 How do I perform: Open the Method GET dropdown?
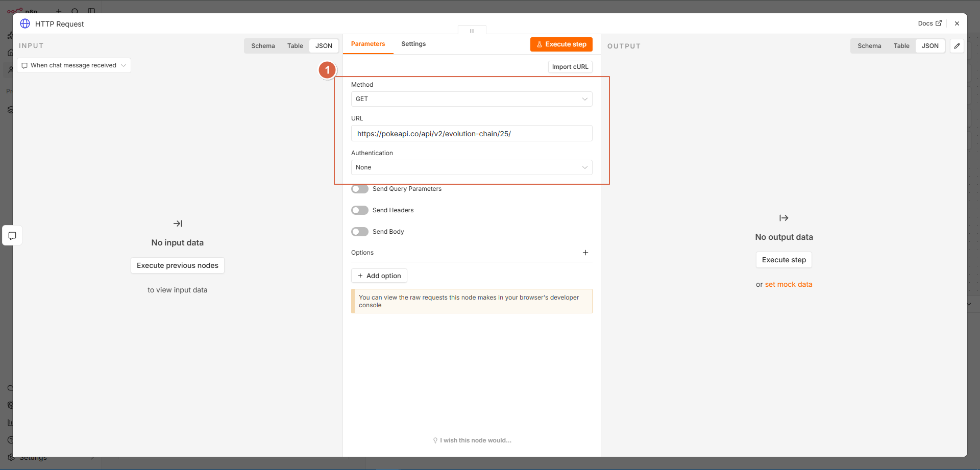472,99
